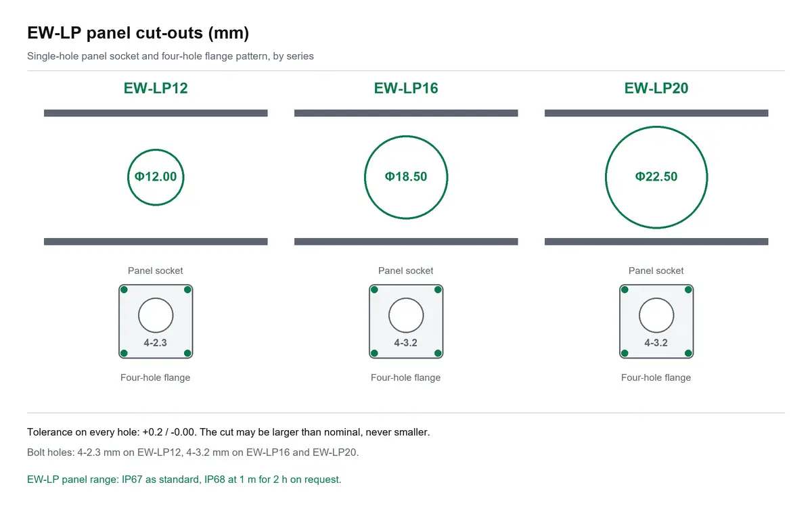The image size is (812, 514).
Task: Click the Φ18.50 panel socket circle
Action: pyautogui.click(x=406, y=177)
